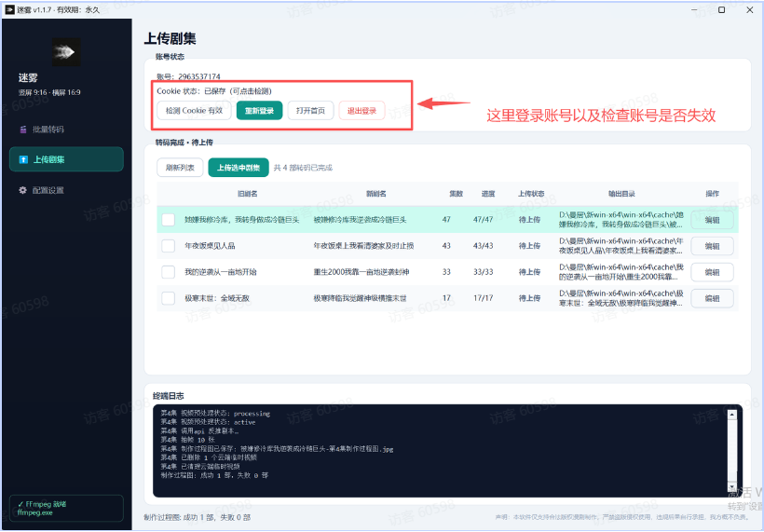The image size is (764, 532).
Task: Click the terminal log scrollbar up arrow
Action: (731, 415)
